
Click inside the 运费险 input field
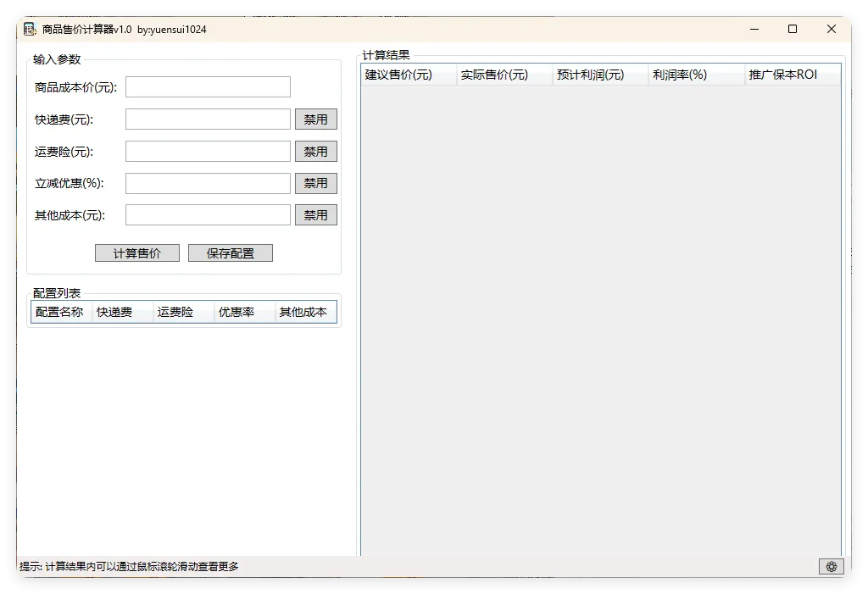[x=207, y=151]
